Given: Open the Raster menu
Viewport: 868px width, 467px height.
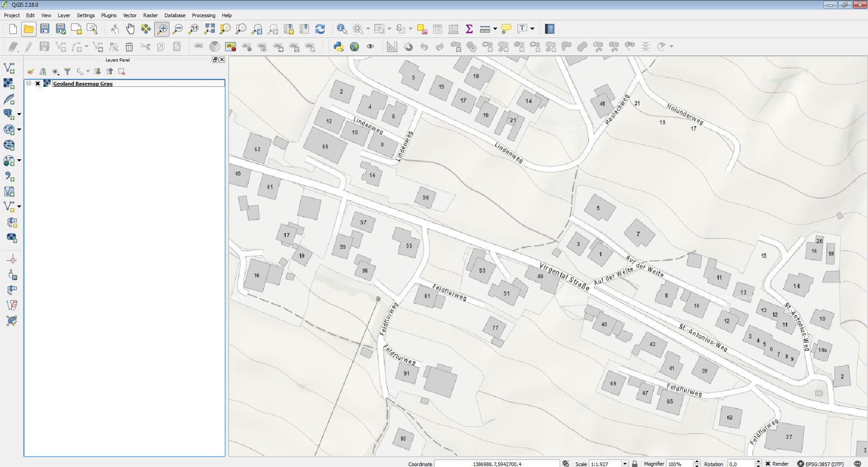Looking at the screenshot, I should 151,15.
